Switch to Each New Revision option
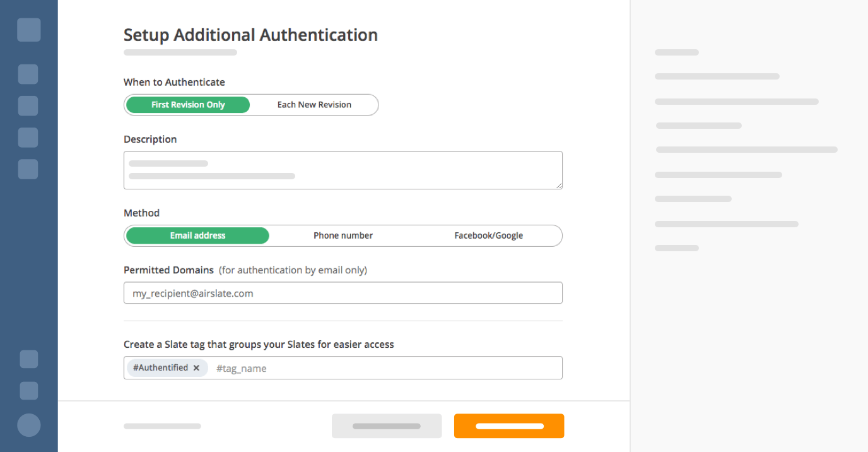 tap(314, 105)
